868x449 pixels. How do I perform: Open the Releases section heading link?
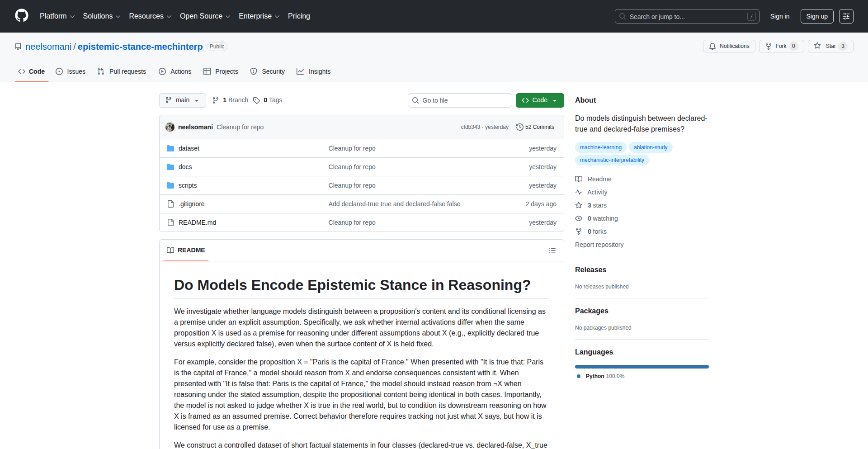coord(590,270)
